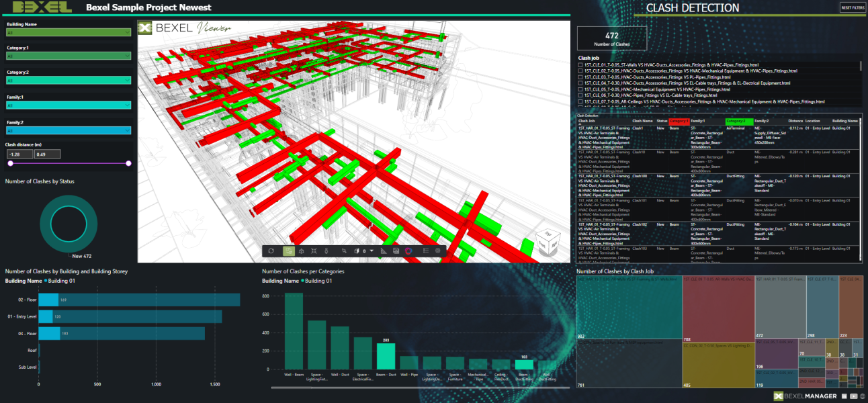Select the measure triangle ruler tool
The image size is (868, 403).
coord(384,251)
